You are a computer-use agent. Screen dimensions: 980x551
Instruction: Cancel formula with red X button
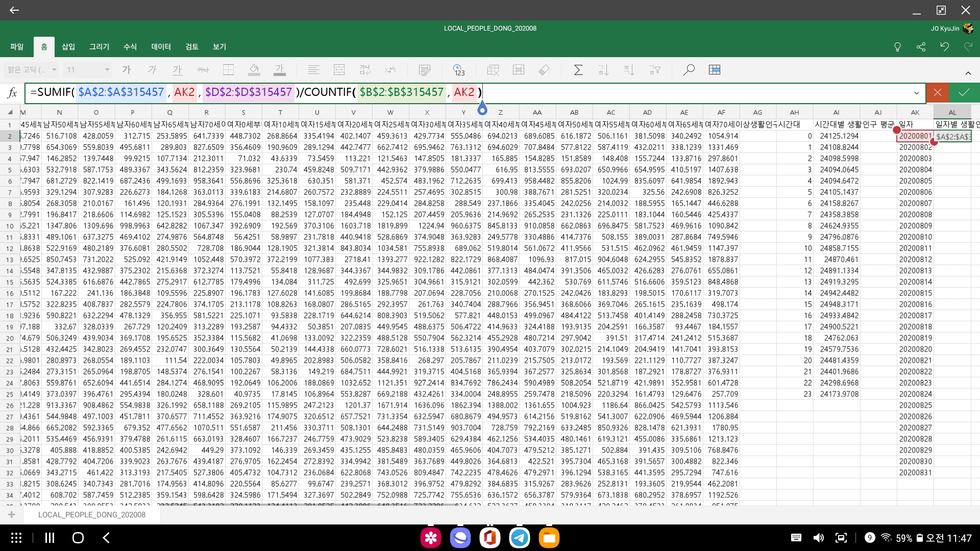coord(937,92)
